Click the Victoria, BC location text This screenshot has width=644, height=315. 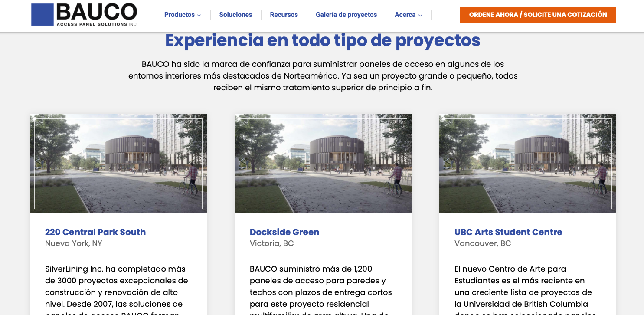click(x=272, y=243)
